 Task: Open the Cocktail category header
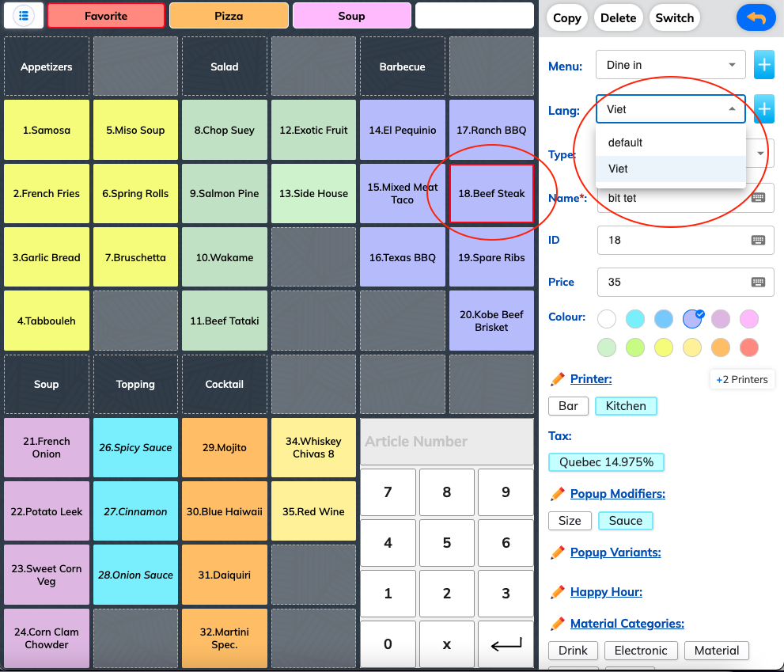(225, 385)
